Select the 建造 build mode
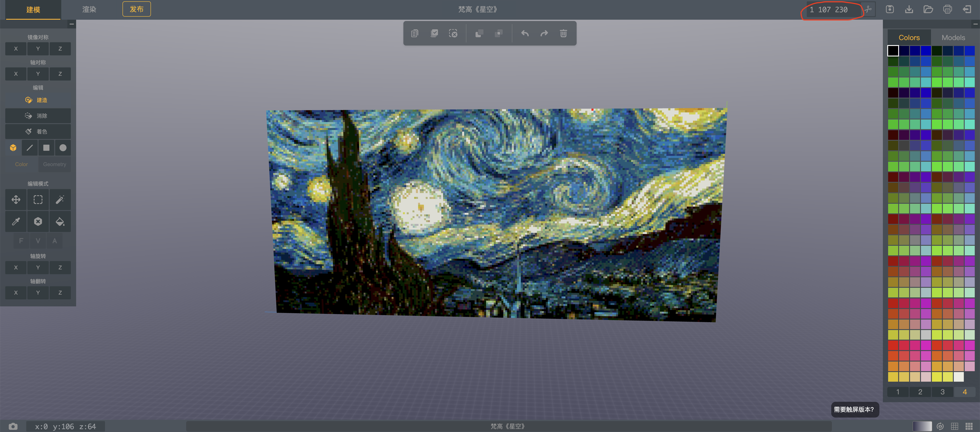Screen dimensions: 980x432 38,100
